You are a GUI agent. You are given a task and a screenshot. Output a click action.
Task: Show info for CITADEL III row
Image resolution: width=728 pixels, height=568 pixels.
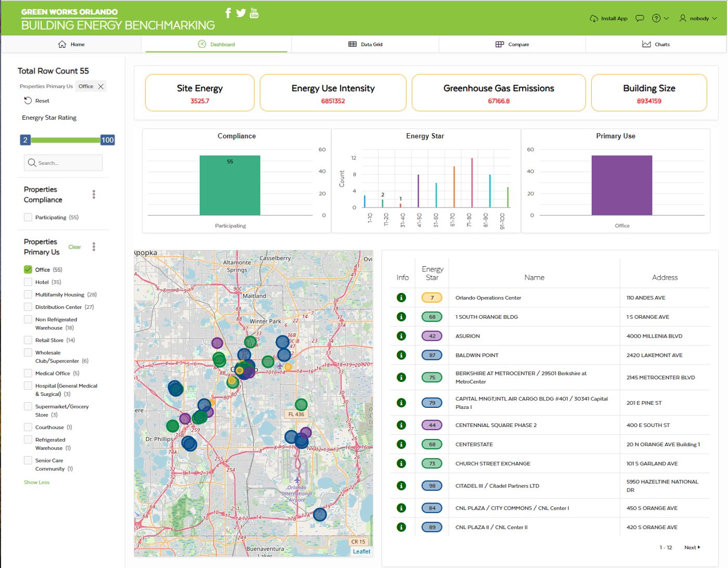pos(401,486)
